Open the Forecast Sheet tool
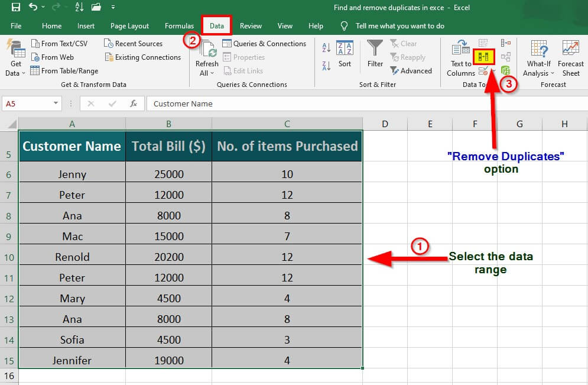This screenshot has width=588, height=385. pos(570,57)
